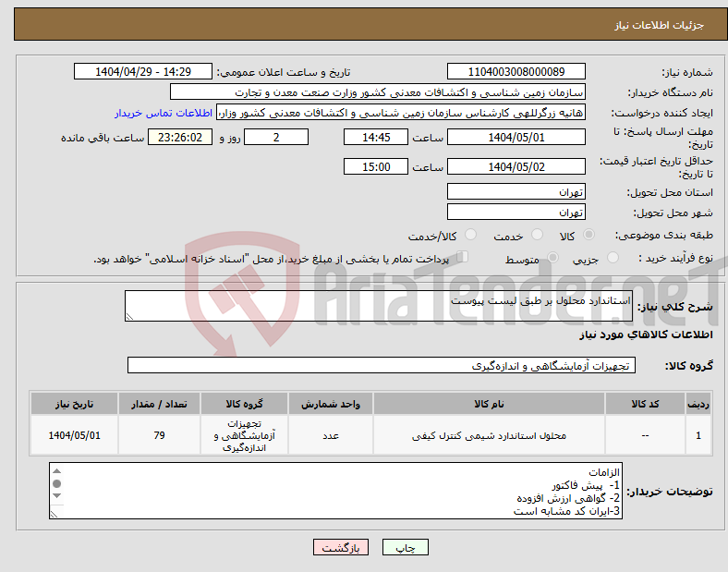Click the deadline time 14:45 field

click(376, 138)
